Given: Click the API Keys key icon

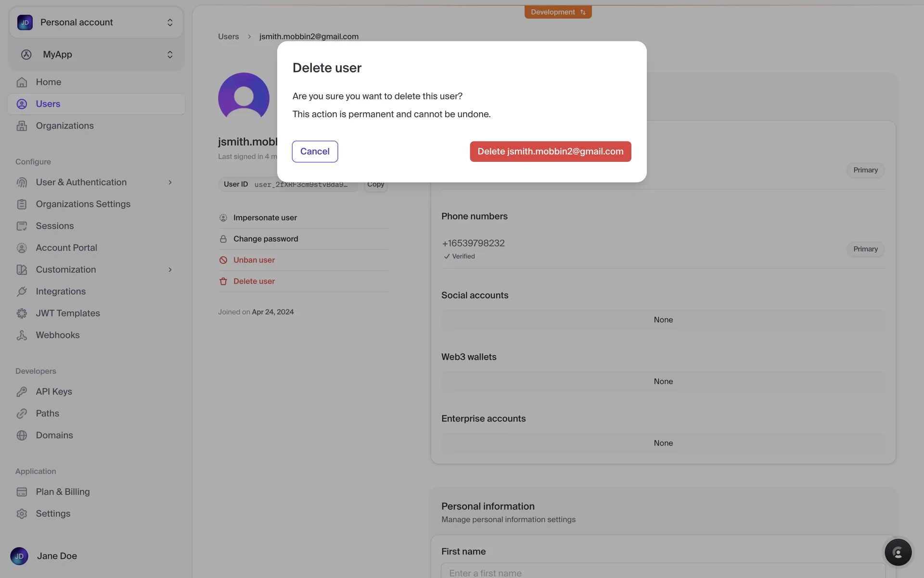Looking at the screenshot, I should tap(22, 392).
